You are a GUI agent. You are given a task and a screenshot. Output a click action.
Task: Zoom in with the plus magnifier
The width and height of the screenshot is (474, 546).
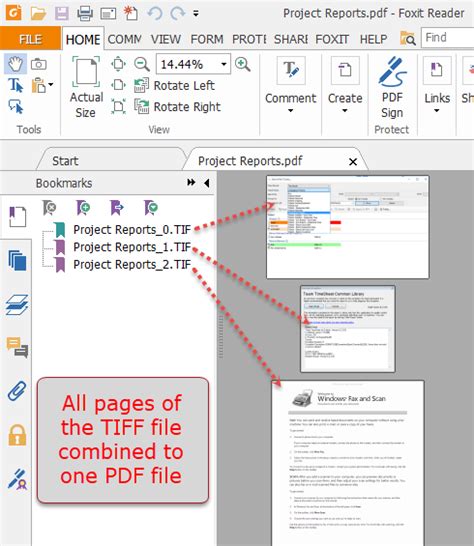coord(242,64)
